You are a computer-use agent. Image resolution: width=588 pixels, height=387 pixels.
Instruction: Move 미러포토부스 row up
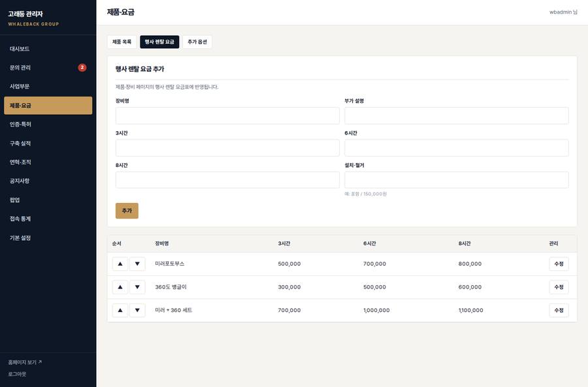click(120, 264)
